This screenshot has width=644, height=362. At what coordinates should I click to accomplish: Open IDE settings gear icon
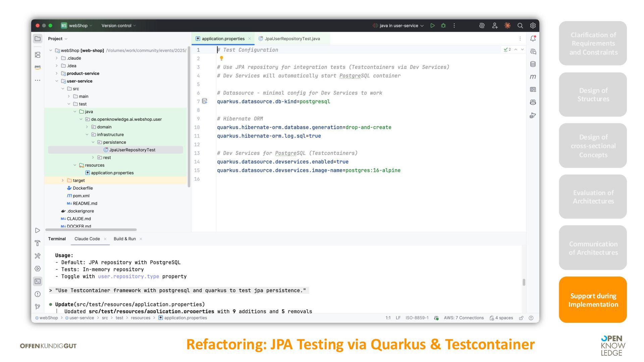coord(533,25)
